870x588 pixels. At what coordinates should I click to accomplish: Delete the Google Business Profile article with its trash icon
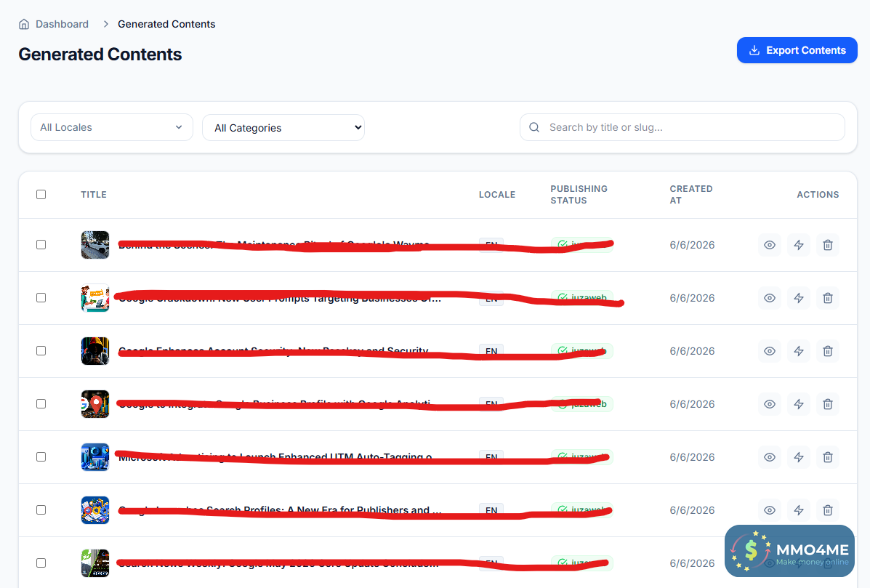827,404
